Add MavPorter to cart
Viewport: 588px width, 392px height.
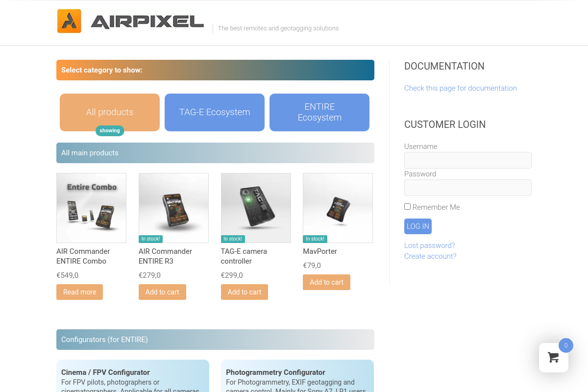coord(326,282)
